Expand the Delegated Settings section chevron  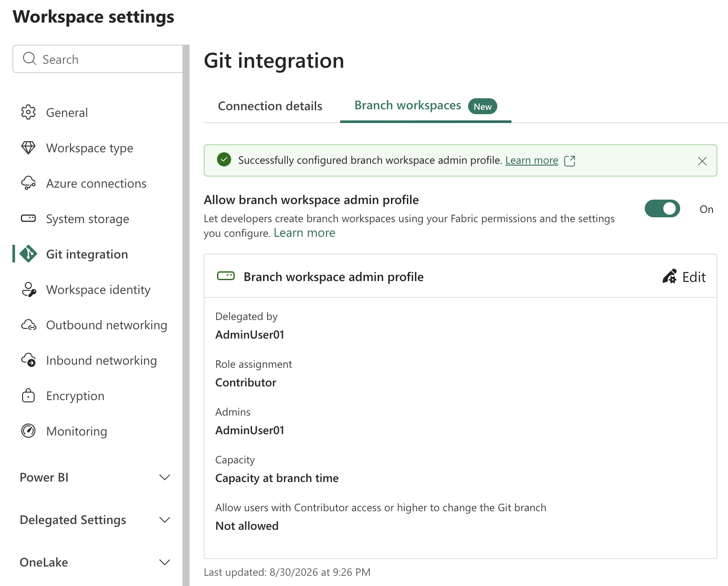165,520
